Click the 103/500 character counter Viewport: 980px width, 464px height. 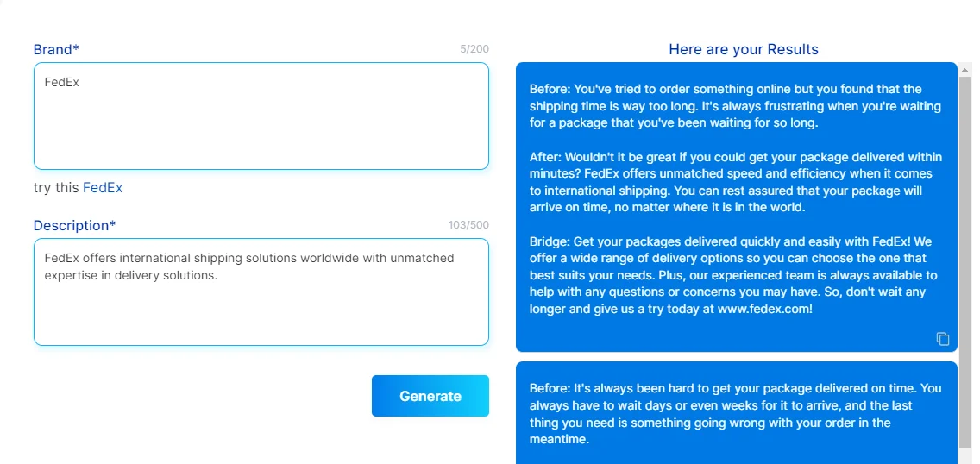[468, 225]
